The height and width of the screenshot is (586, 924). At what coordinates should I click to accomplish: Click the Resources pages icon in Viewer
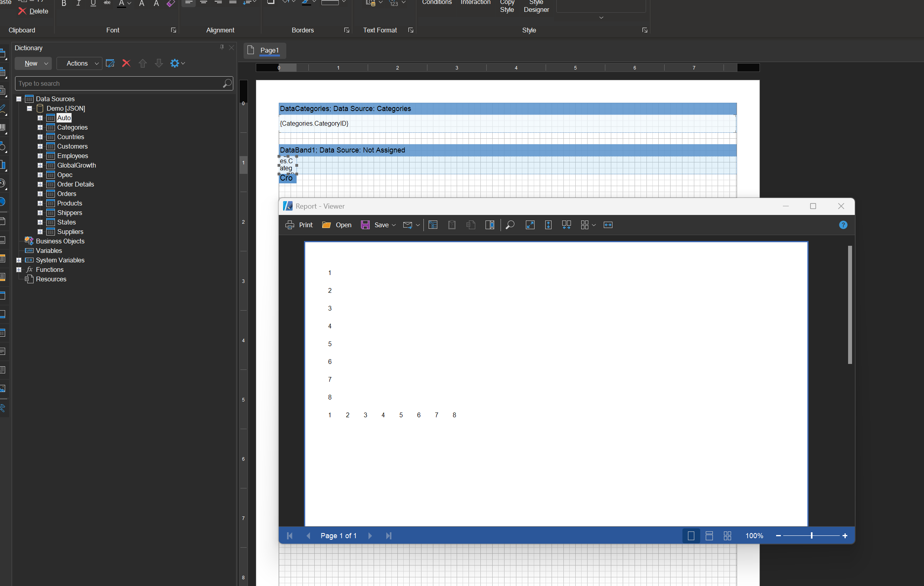(x=471, y=225)
